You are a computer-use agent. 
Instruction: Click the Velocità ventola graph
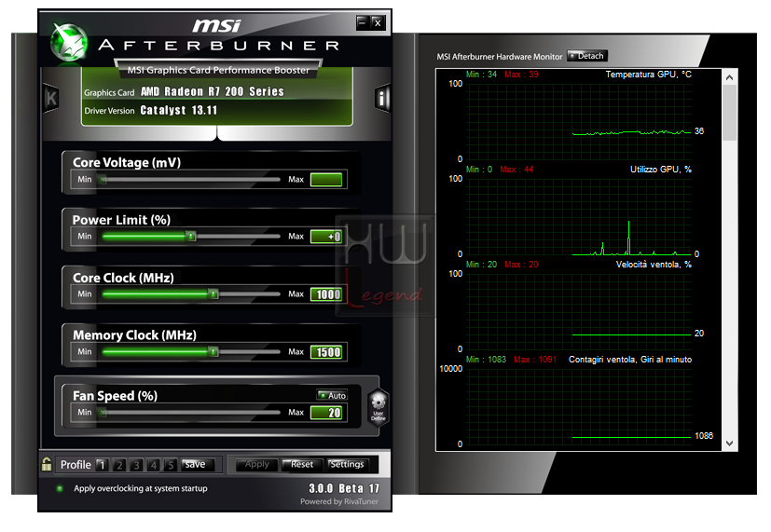pyautogui.click(x=579, y=311)
